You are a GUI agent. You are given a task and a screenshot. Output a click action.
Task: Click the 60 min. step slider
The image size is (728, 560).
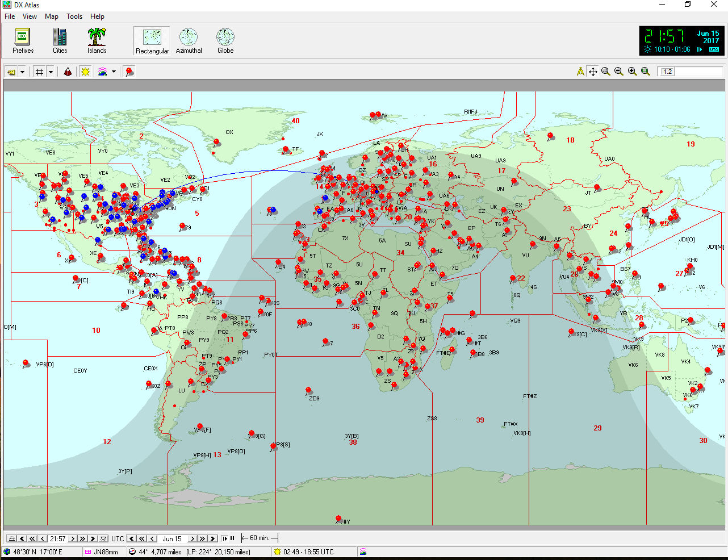[x=260, y=538]
